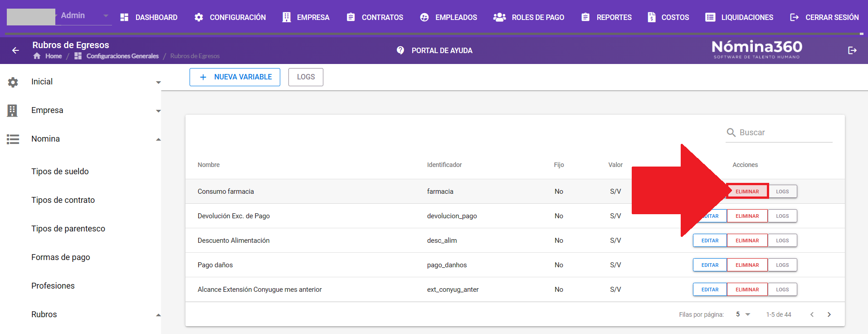Open Tipos de contrato in sidebar
Screen dimensions: 868x334
pyautogui.click(x=63, y=200)
